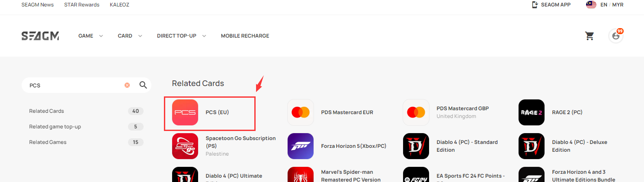Expand the DIRECT TOP-UP dropdown
This screenshot has width=644, height=182.
point(181,36)
